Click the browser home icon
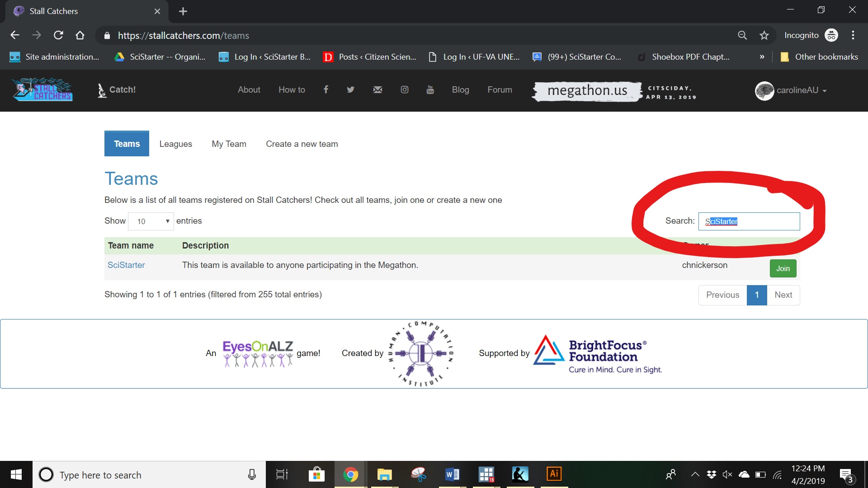Image resolution: width=868 pixels, height=488 pixels. (x=80, y=35)
